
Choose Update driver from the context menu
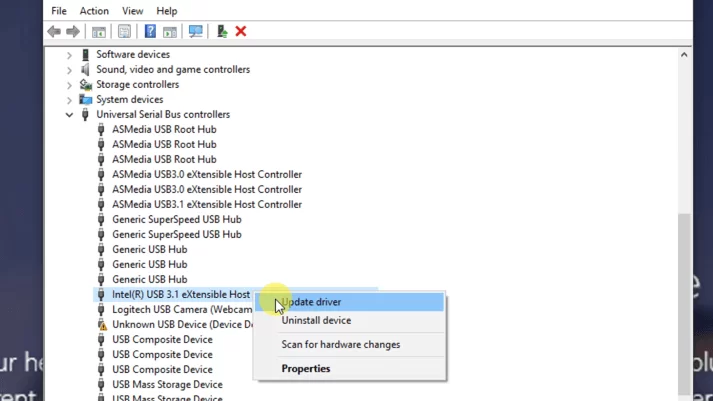coord(349,302)
